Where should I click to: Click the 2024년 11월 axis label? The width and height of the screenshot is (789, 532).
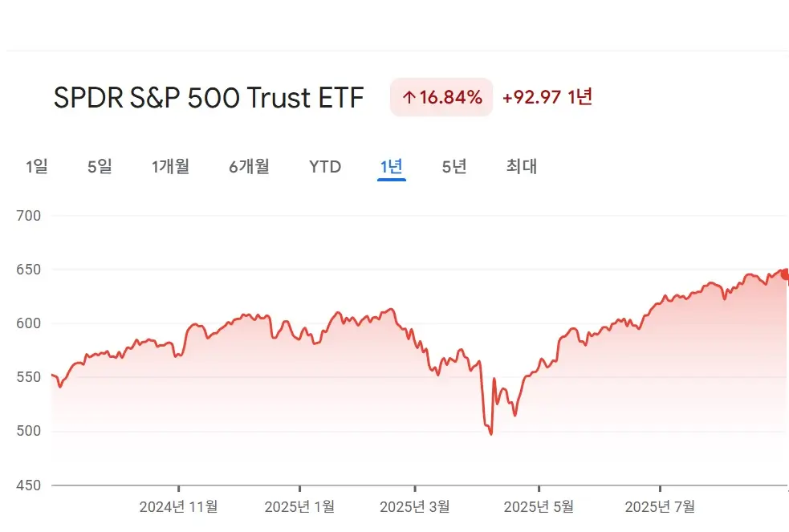[178, 507]
